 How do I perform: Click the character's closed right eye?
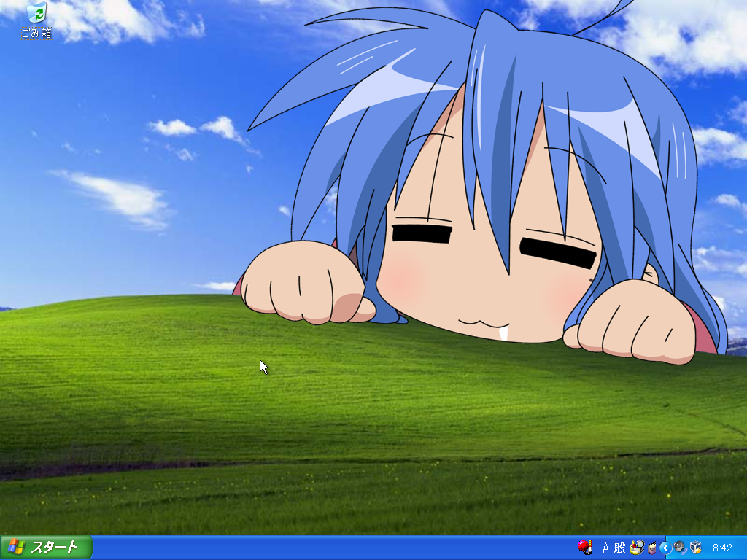tap(558, 252)
